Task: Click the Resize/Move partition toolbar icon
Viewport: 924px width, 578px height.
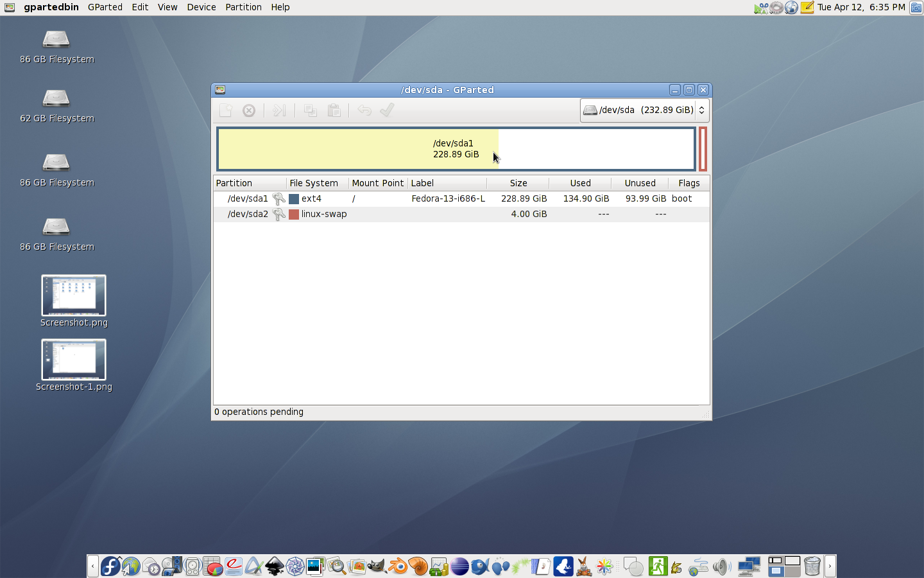Action: click(279, 110)
